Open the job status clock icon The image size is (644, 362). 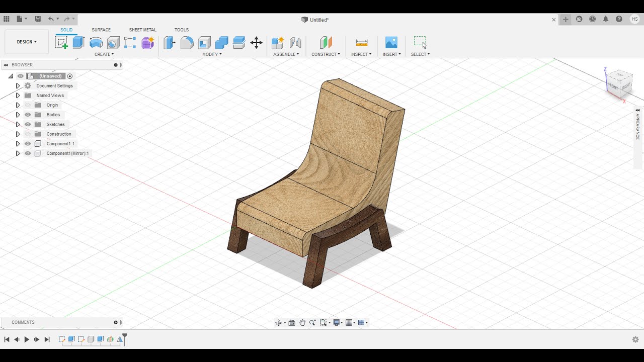[593, 19]
